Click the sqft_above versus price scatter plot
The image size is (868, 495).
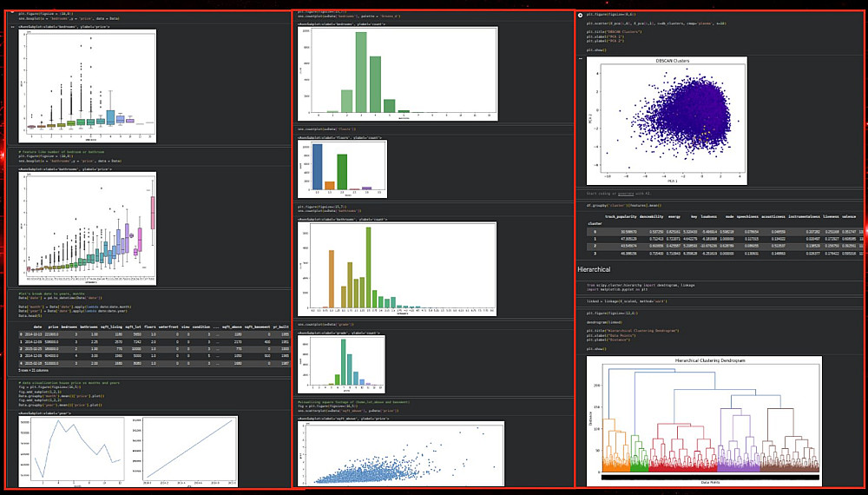pos(401,453)
